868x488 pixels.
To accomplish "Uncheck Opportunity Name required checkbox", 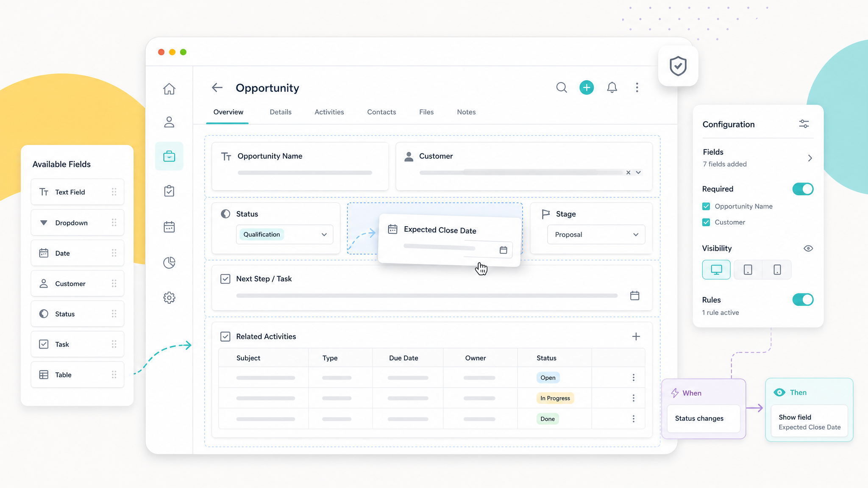I will [706, 206].
